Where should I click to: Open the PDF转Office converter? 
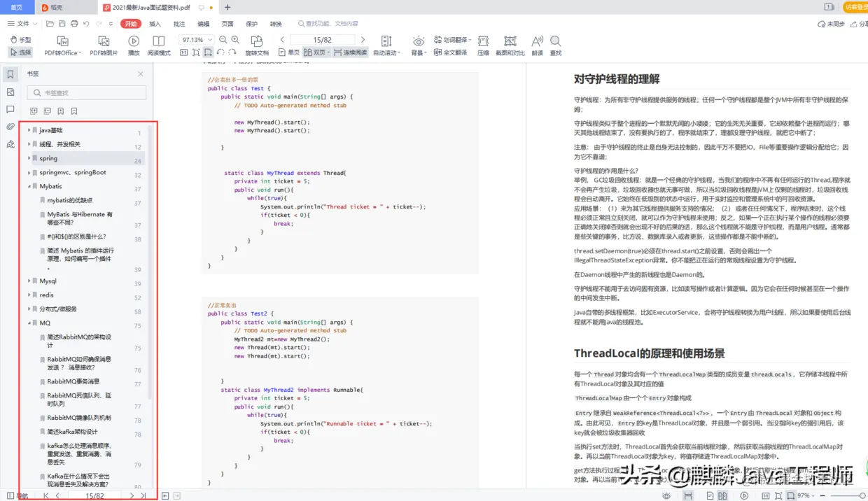[62, 46]
